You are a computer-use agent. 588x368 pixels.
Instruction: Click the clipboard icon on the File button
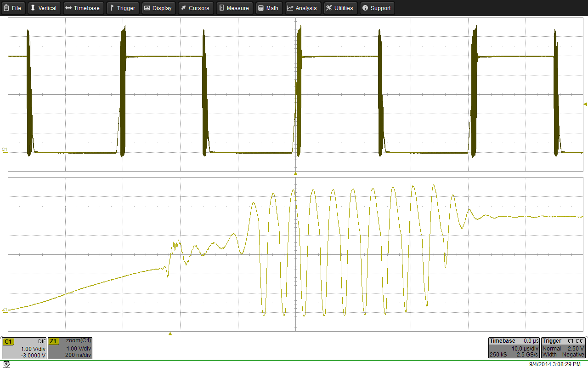(6, 8)
